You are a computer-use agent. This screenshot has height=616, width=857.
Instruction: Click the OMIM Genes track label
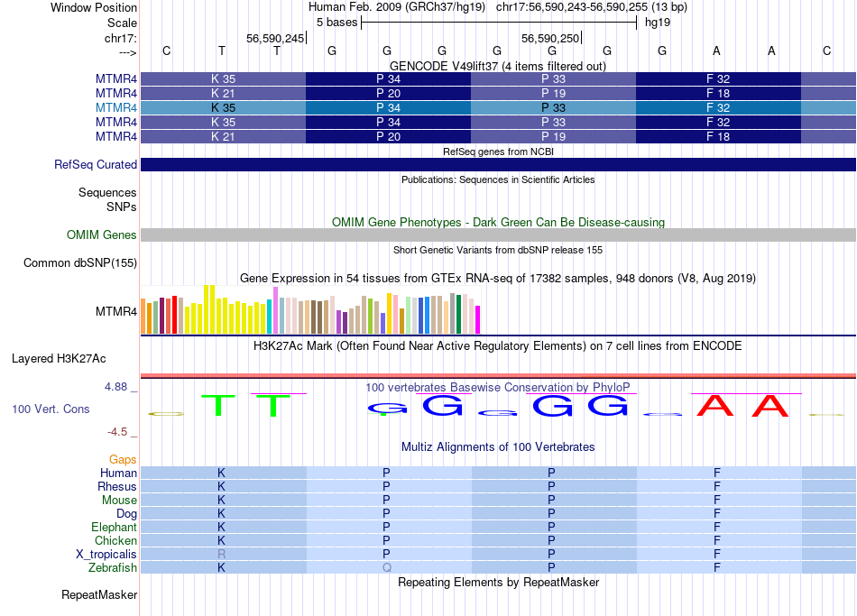pos(101,235)
